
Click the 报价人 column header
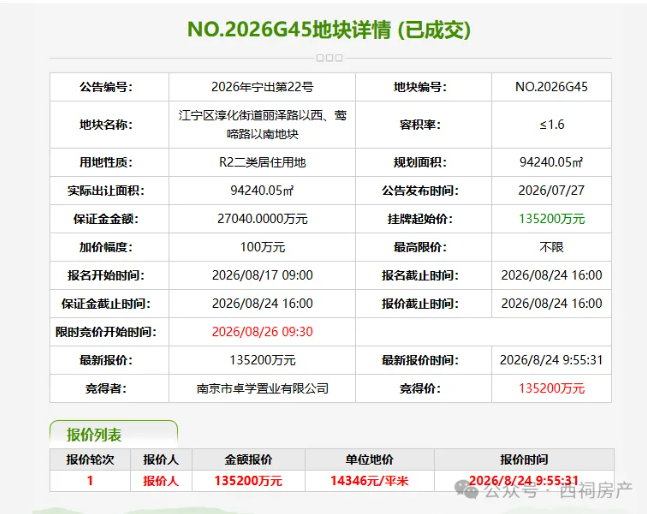click(x=161, y=460)
